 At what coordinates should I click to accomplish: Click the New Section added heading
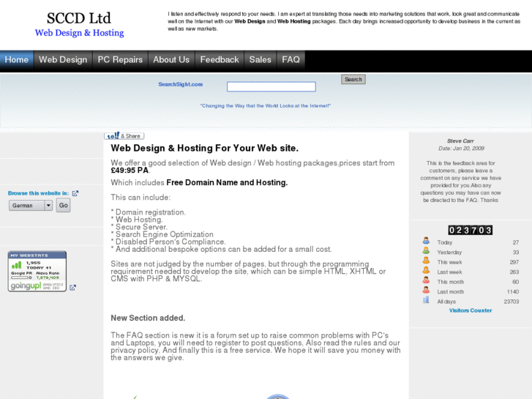tap(148, 318)
